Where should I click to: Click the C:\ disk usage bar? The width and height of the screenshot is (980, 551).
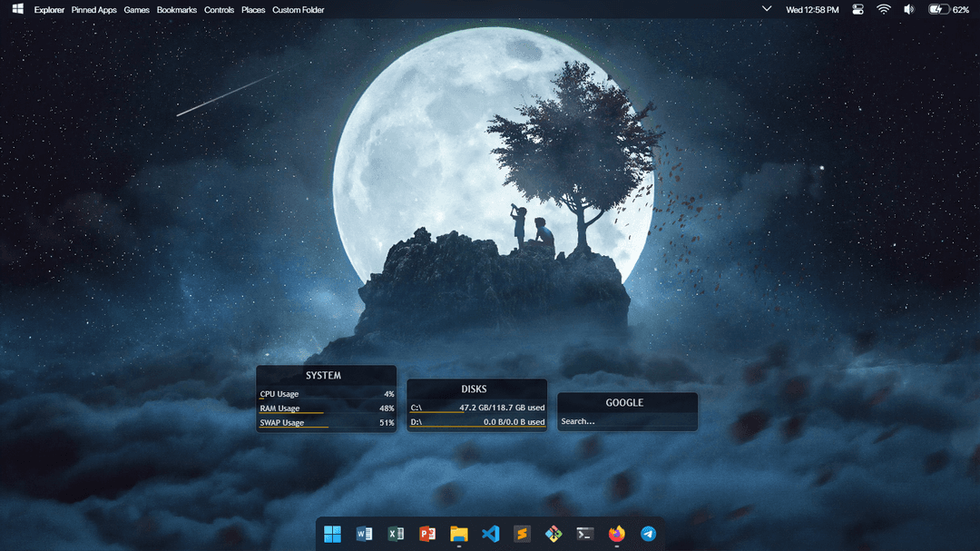click(x=436, y=413)
